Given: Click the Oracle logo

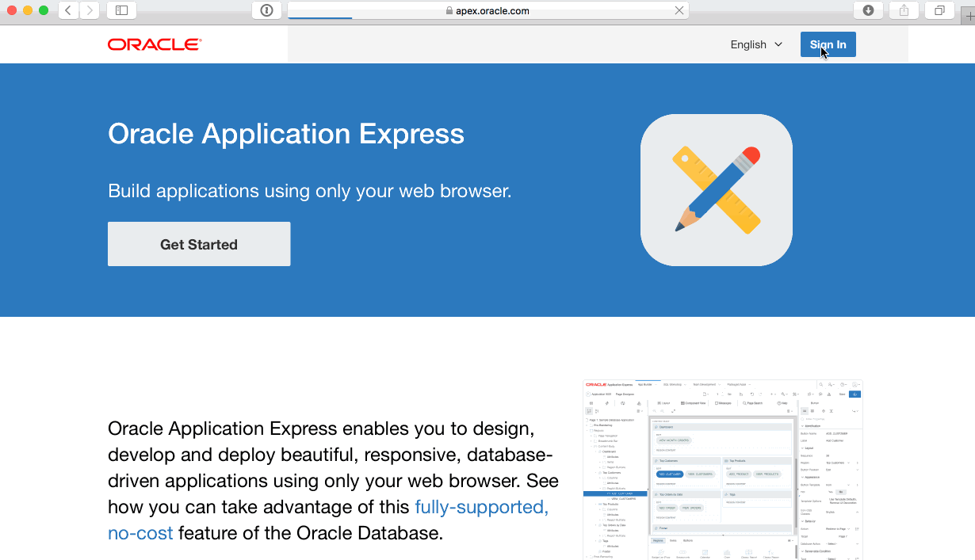Looking at the screenshot, I should tap(154, 44).
